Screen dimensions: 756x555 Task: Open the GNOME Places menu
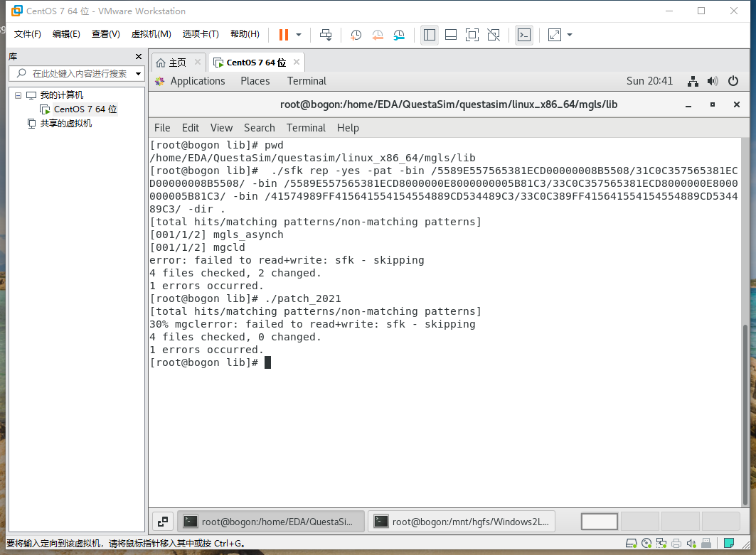(255, 81)
